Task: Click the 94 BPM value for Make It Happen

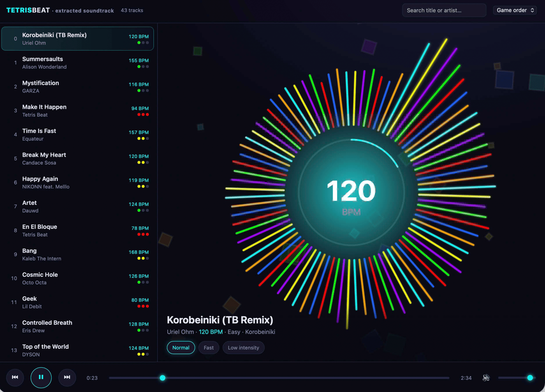Action: coord(140,108)
